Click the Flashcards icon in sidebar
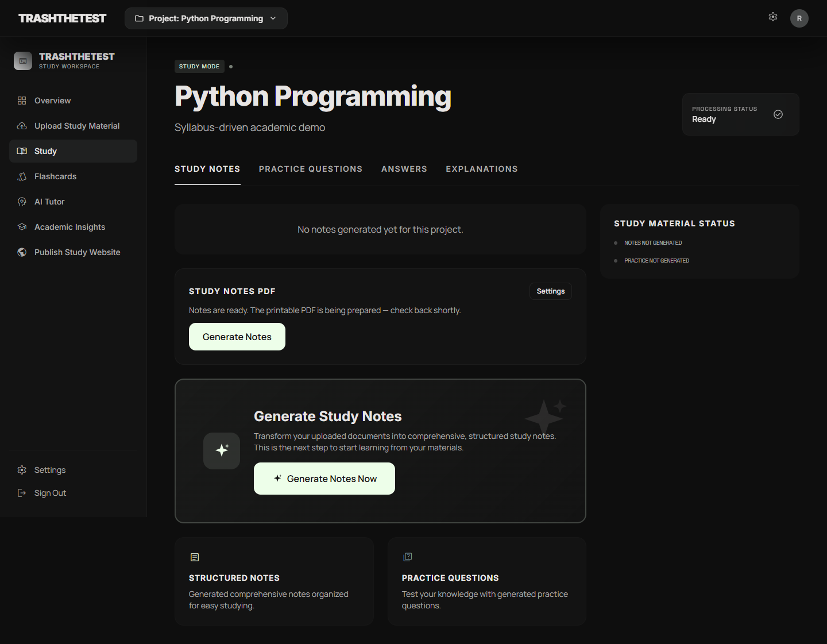 click(x=22, y=176)
